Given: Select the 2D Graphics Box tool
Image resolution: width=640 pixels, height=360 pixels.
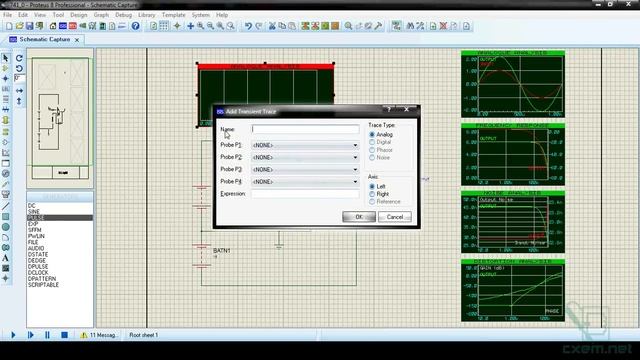Looking at the screenshot, I should tap(6, 217).
